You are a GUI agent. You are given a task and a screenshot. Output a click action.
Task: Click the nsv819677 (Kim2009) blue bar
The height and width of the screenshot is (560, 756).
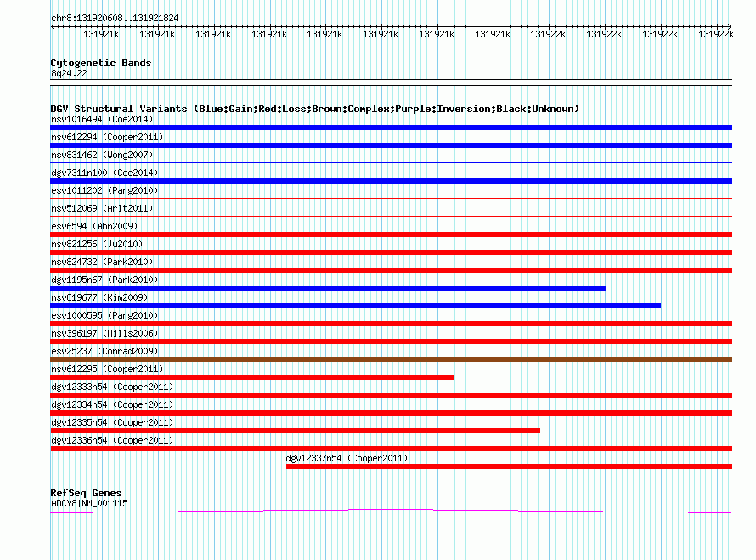click(x=355, y=306)
